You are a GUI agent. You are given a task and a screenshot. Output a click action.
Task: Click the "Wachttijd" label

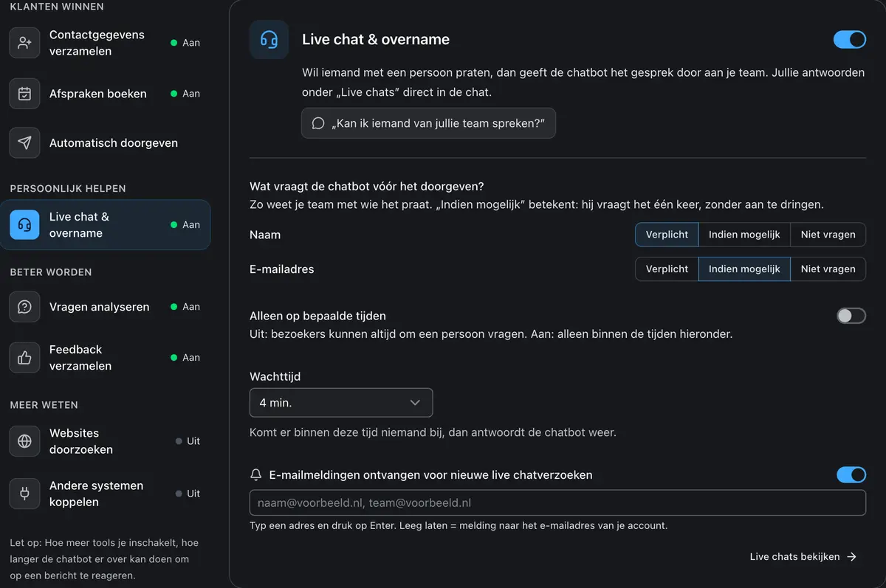[275, 376]
